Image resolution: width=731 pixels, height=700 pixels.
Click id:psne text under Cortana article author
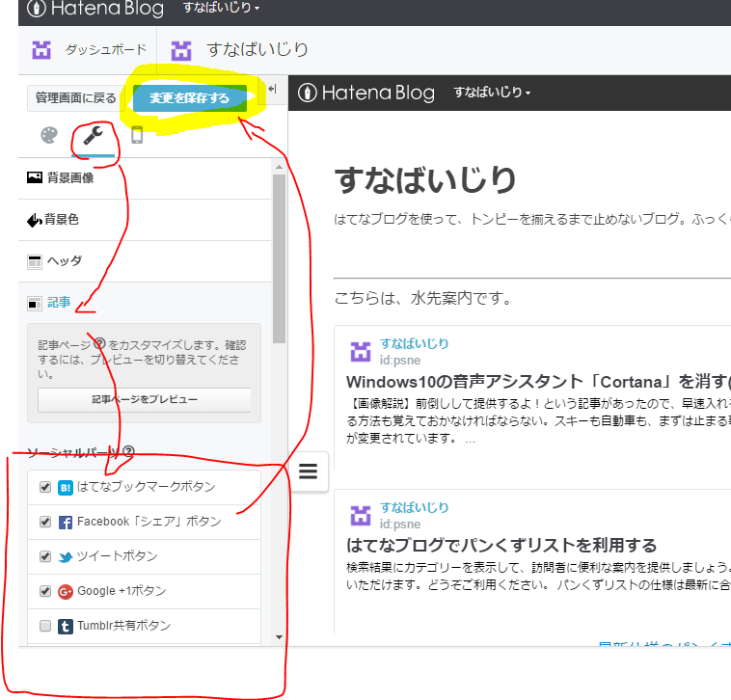pos(400,361)
